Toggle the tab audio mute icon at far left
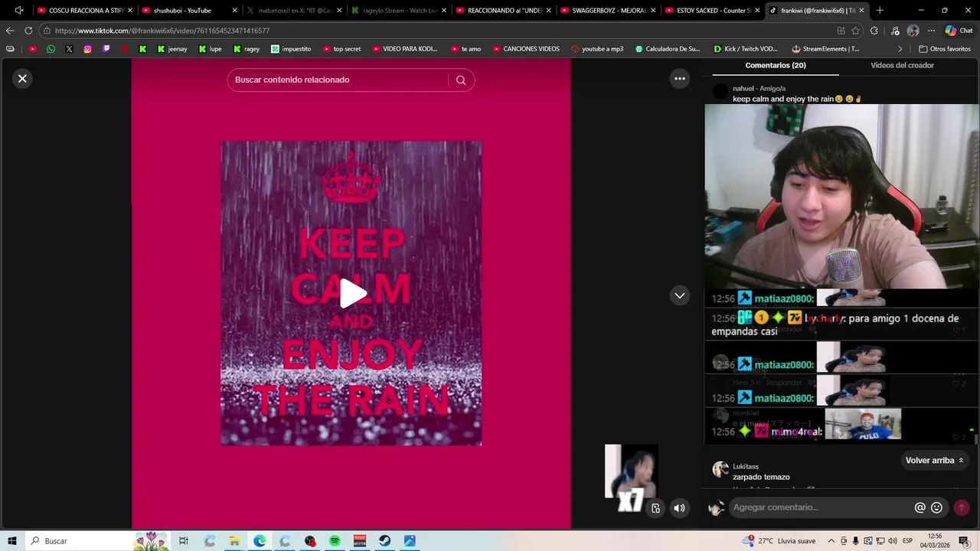This screenshot has height=551, width=980. point(19,11)
